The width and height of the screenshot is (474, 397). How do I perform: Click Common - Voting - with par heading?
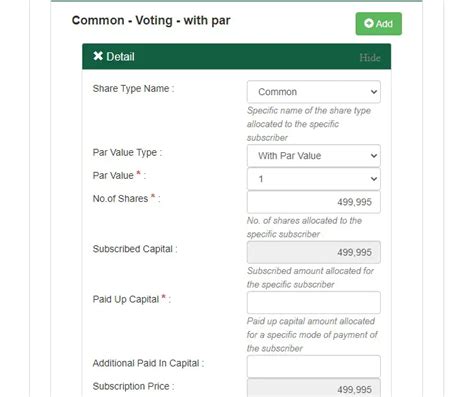(x=151, y=20)
